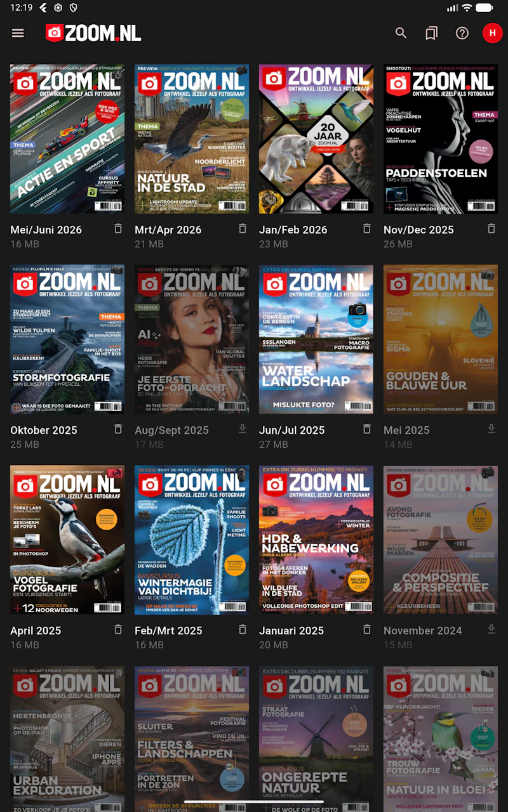Tap the 27 MB size label

pos(274,445)
